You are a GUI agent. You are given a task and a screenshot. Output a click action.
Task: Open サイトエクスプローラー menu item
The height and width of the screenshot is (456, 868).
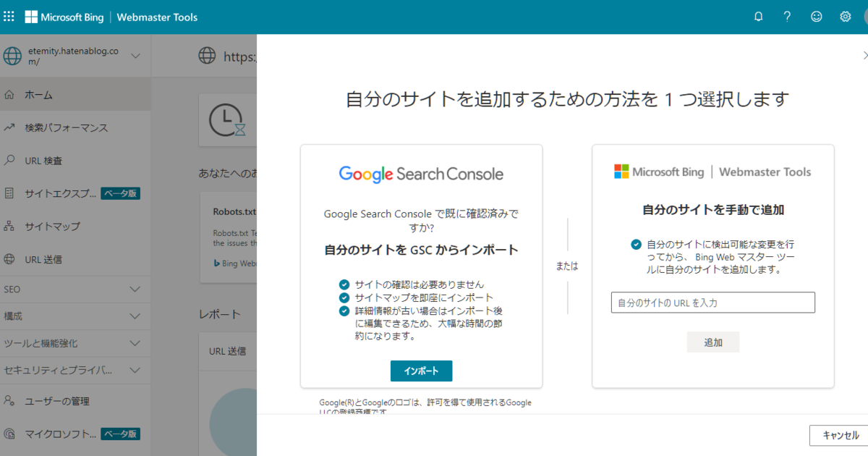(x=75, y=193)
